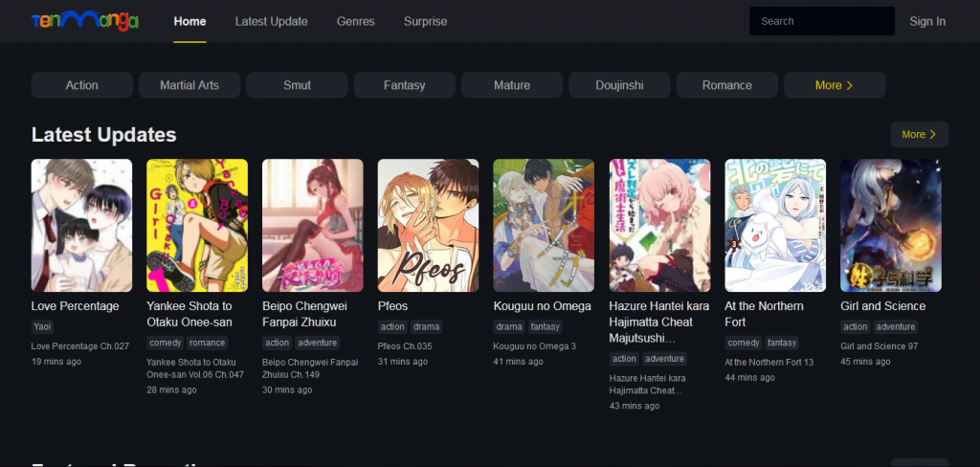Viewport: 980px width, 467px height.
Task: Open the Home tab
Action: tap(190, 21)
